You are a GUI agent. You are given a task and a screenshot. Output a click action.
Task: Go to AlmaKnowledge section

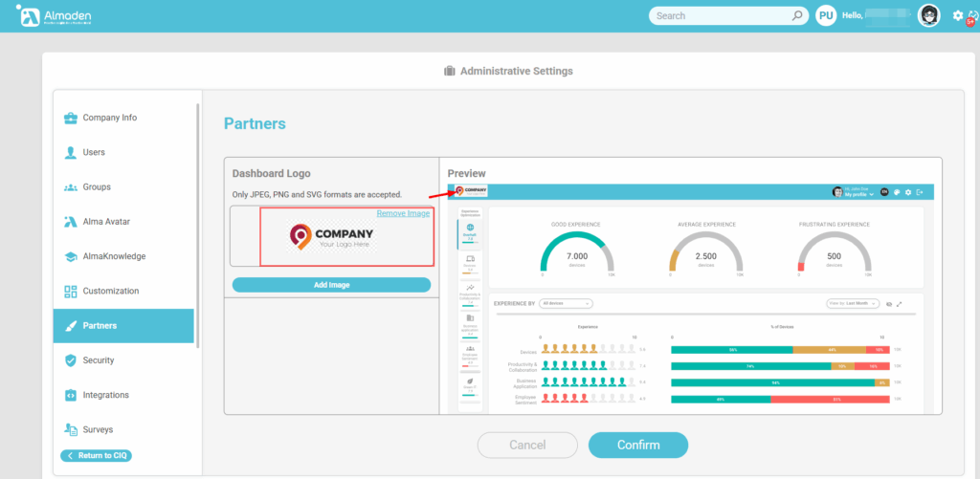tap(113, 256)
